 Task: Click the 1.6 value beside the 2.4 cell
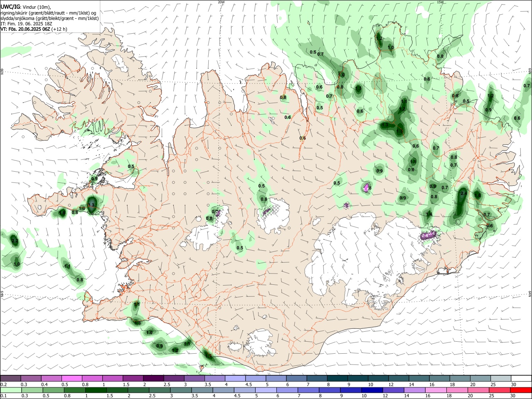pos(478,195)
